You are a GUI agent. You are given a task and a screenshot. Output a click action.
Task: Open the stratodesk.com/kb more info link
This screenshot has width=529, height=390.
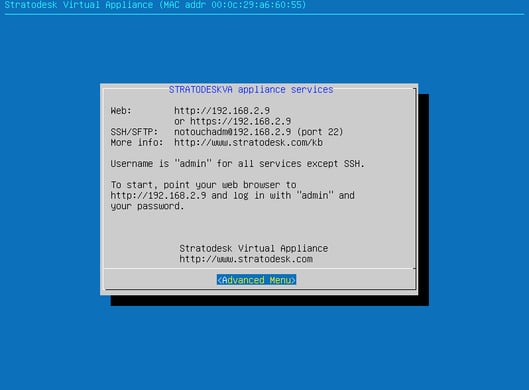tap(248, 142)
